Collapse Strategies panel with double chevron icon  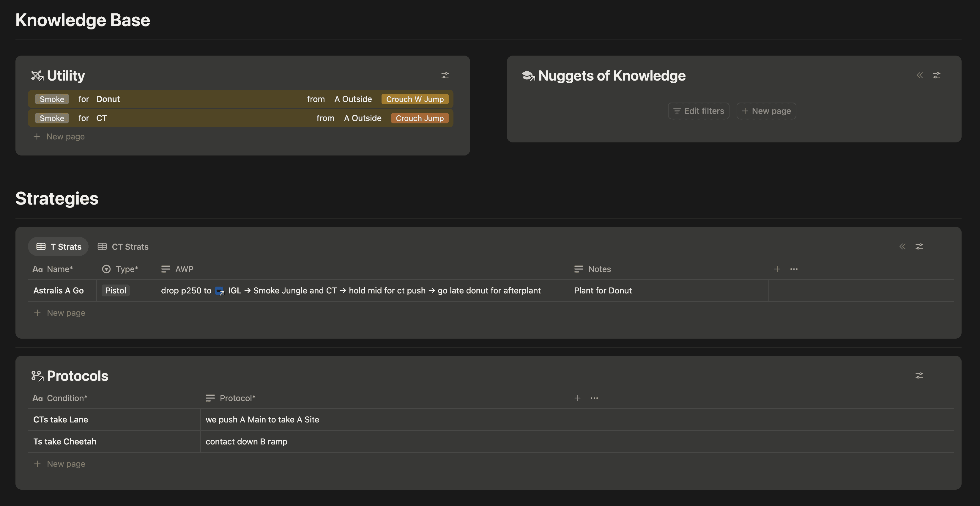(x=902, y=246)
